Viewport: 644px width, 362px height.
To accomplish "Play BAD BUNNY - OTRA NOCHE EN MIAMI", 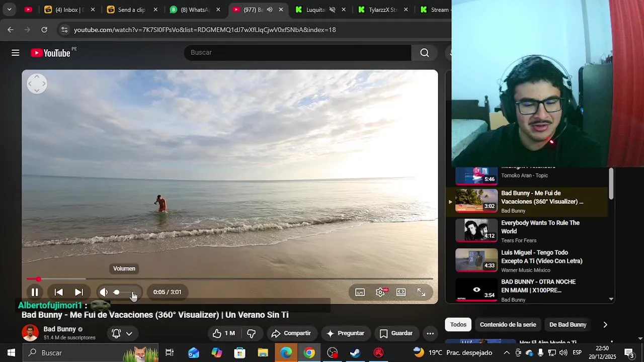I will coord(526,291).
